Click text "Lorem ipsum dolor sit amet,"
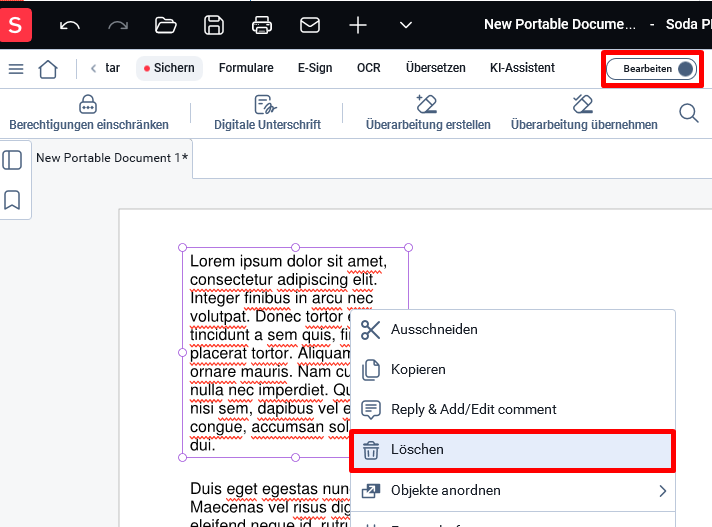The height and width of the screenshot is (527, 712). tap(288, 261)
